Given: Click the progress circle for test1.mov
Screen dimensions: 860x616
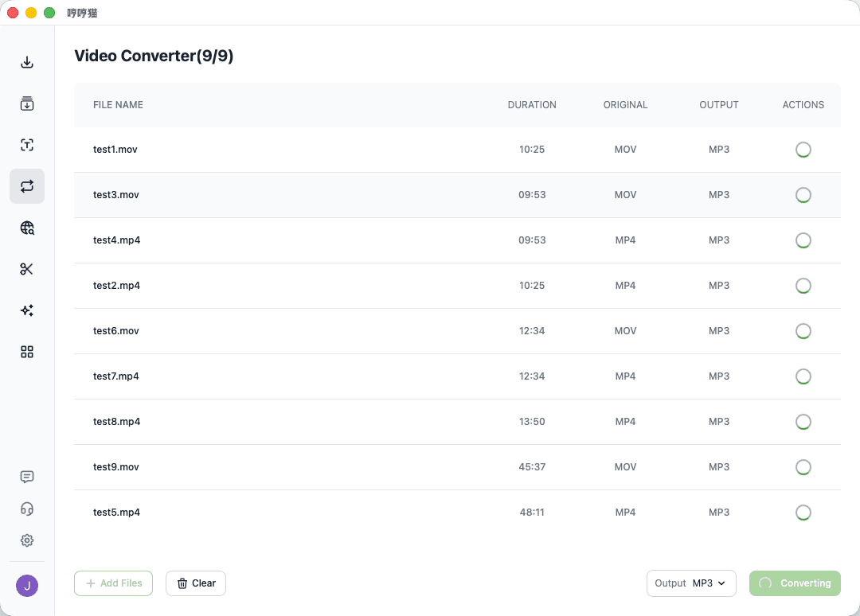Looking at the screenshot, I should (803, 149).
